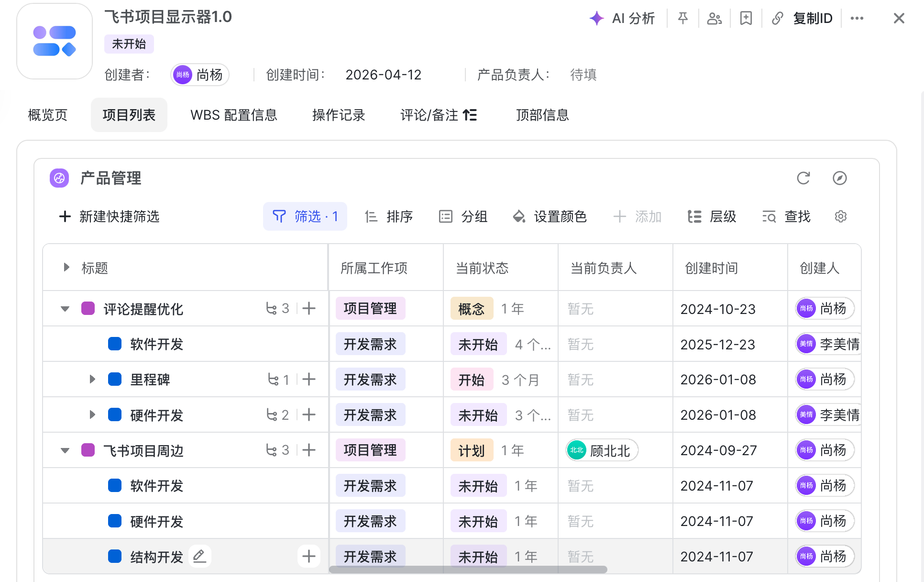The width and height of the screenshot is (924, 582).
Task: Click the project logo thumbnail
Action: point(55,41)
